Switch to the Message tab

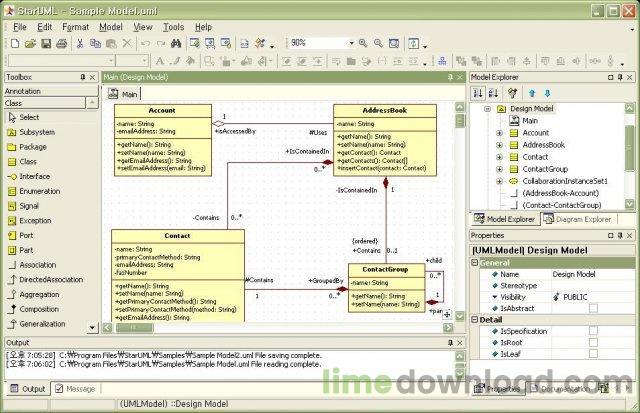[75, 389]
